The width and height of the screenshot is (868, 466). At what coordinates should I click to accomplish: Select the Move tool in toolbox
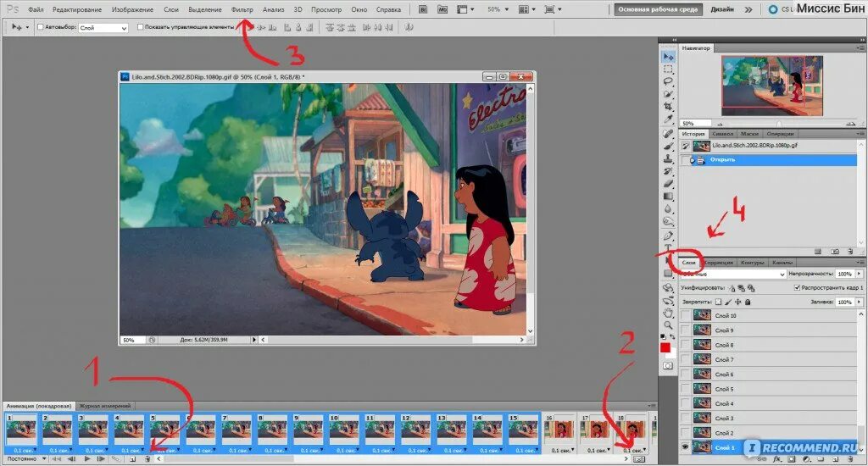click(x=668, y=57)
